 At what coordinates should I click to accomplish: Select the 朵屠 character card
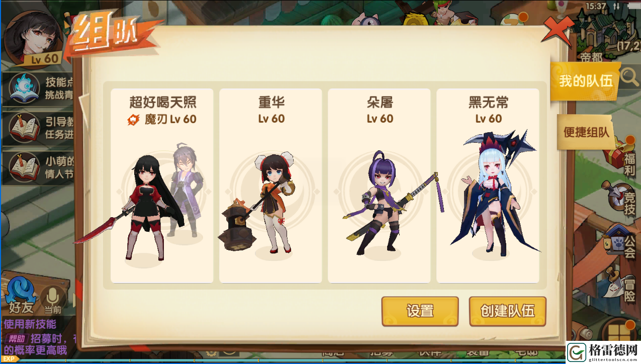tap(379, 186)
